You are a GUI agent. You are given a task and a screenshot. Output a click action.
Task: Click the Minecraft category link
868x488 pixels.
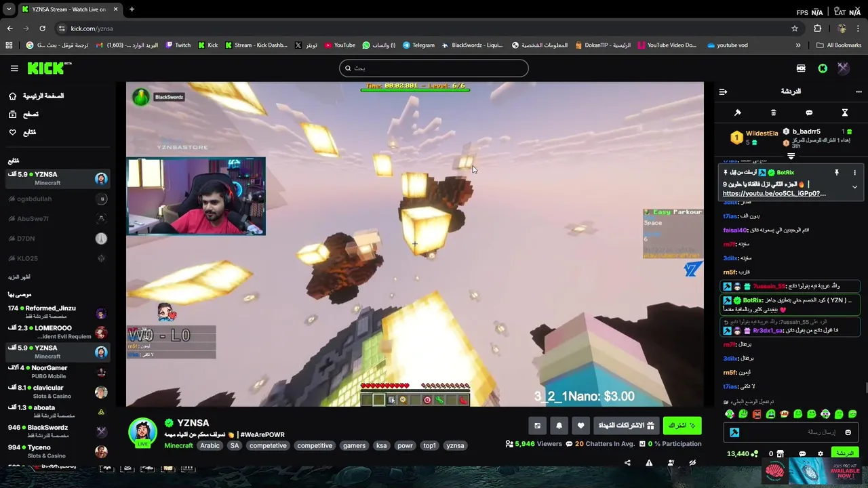(178, 445)
